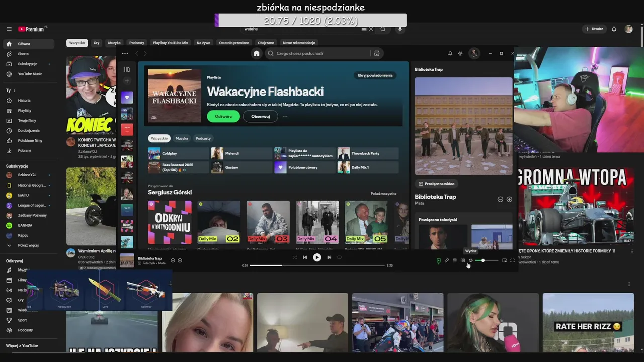Open the Spotify three-dot app menu
Screen dimensions: 644x362
click(125, 53)
